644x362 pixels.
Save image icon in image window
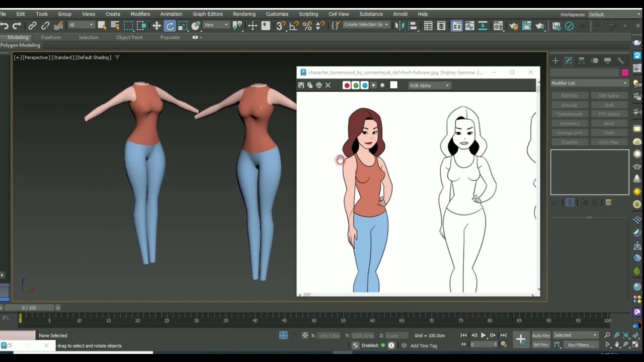pyautogui.click(x=301, y=85)
